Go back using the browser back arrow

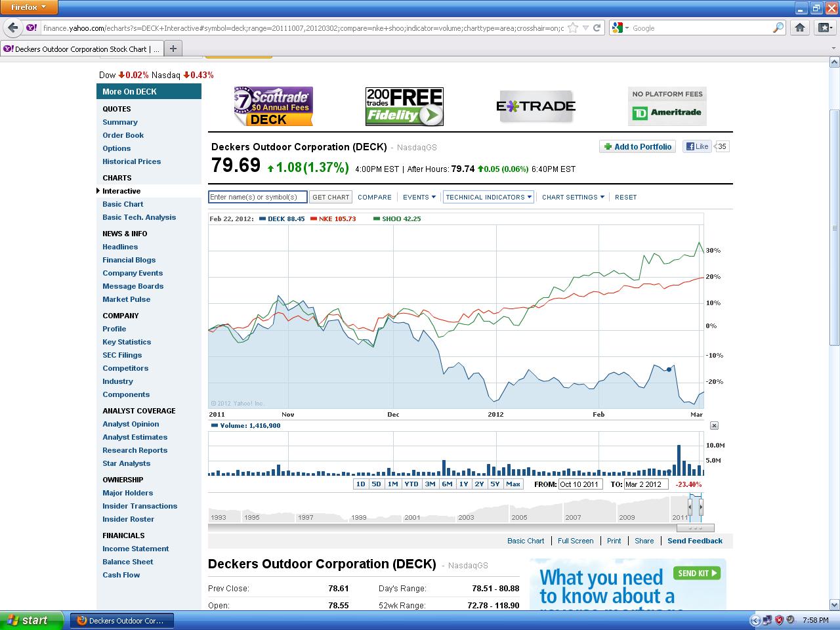tap(12, 28)
